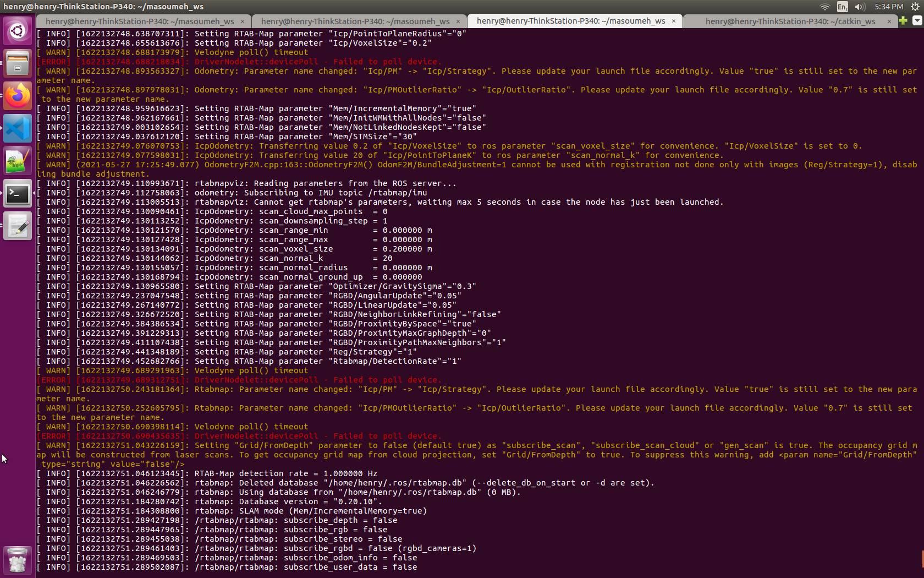Image resolution: width=924 pixels, height=578 pixels.
Task: Click the 5:34 PM clock indicator
Action: click(889, 7)
